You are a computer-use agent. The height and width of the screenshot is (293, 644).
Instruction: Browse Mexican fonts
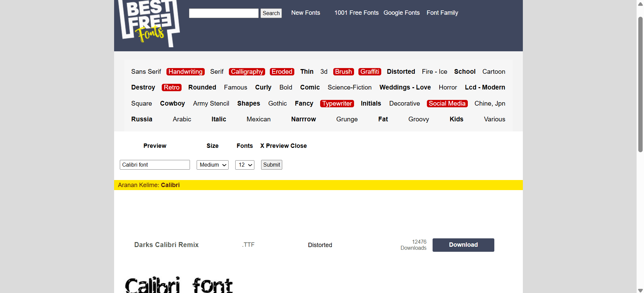pyautogui.click(x=258, y=119)
